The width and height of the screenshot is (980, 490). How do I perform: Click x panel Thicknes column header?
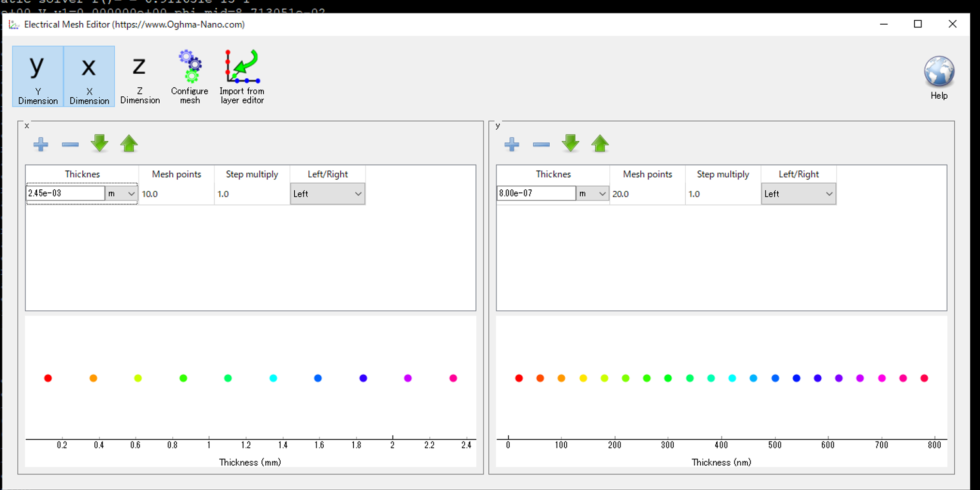click(x=82, y=174)
